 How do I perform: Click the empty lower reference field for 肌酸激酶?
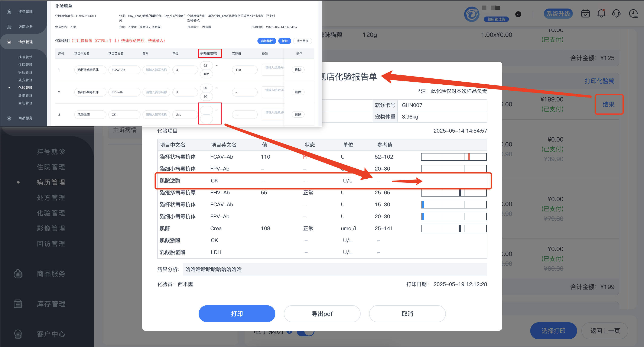click(x=206, y=119)
